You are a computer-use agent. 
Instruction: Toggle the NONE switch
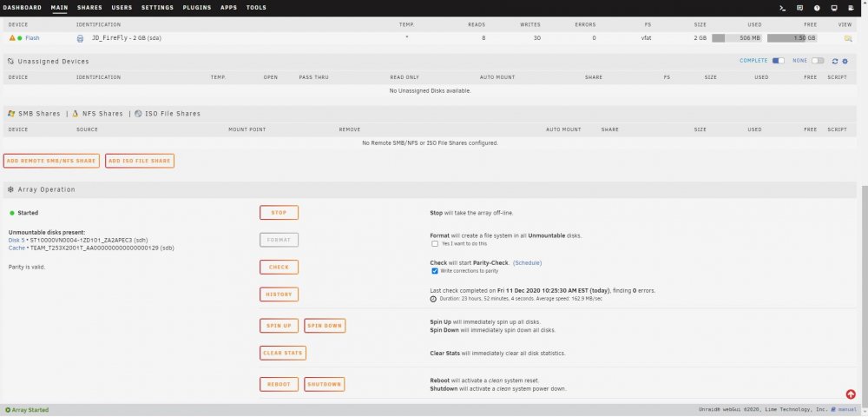(x=818, y=61)
